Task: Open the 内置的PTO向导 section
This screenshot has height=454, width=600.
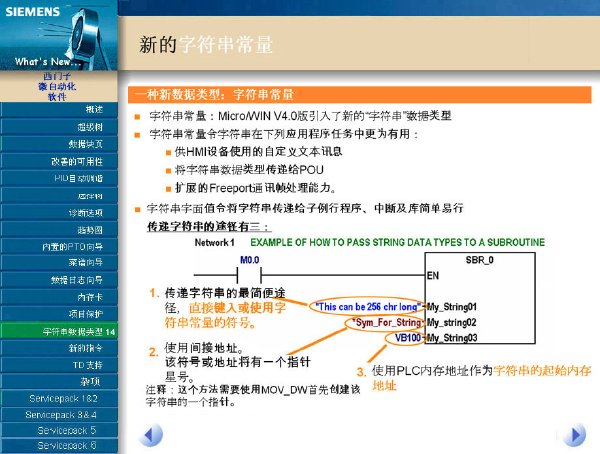Action: (59, 247)
